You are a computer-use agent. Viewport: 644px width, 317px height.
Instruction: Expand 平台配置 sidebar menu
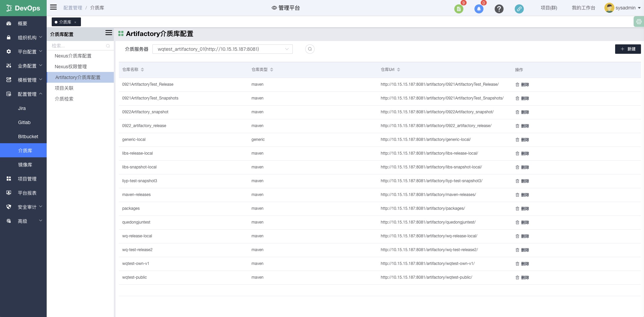pos(23,52)
